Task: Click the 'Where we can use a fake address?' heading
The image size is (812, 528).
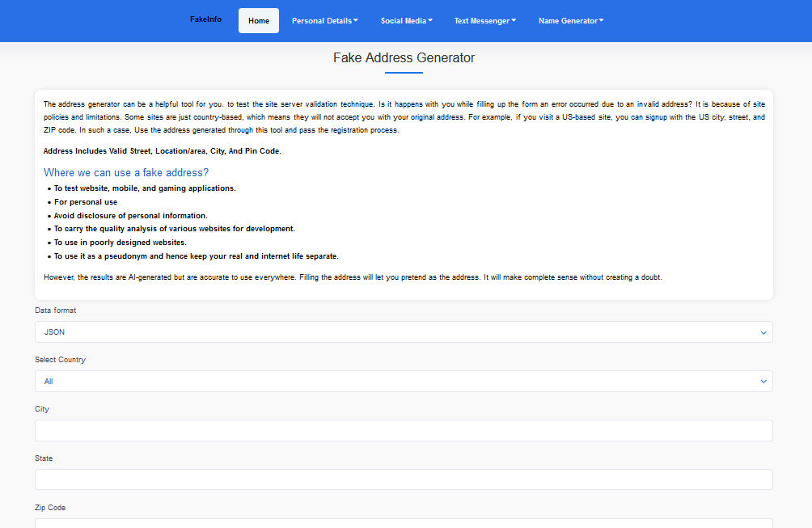Action: (126, 172)
